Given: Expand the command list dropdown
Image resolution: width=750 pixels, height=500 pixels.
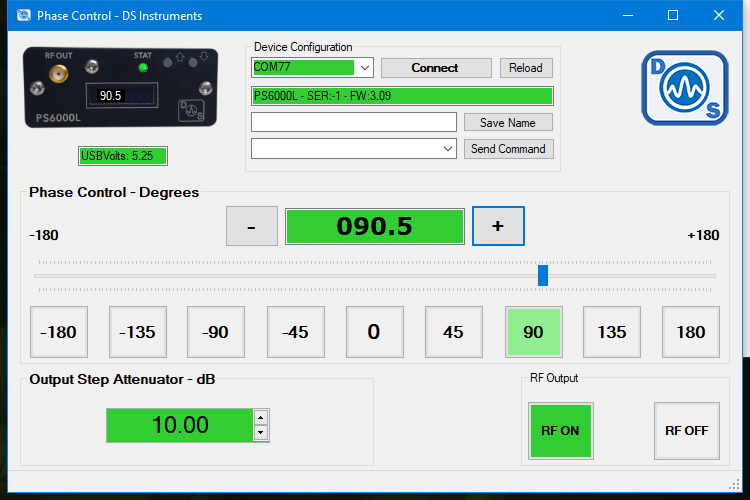Looking at the screenshot, I should (x=447, y=149).
